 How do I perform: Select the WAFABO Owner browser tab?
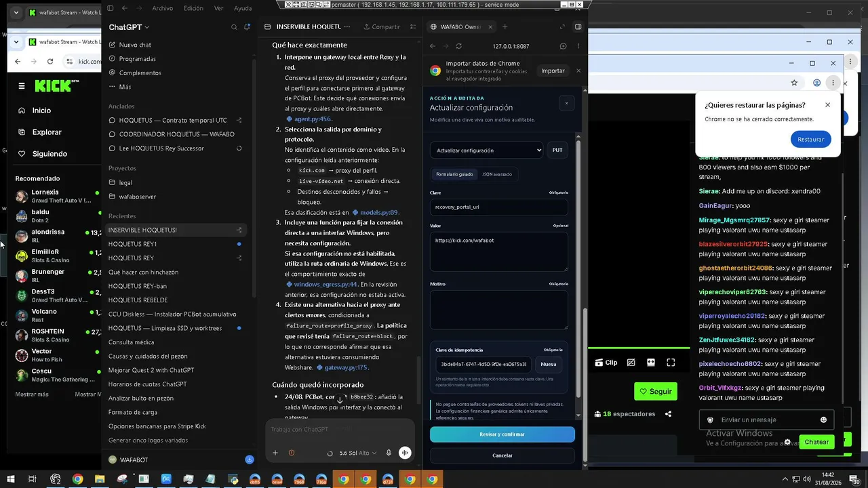461,27
